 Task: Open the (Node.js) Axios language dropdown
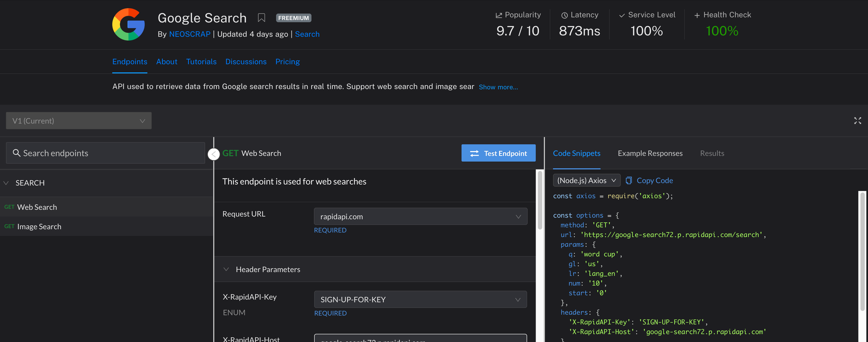point(587,180)
